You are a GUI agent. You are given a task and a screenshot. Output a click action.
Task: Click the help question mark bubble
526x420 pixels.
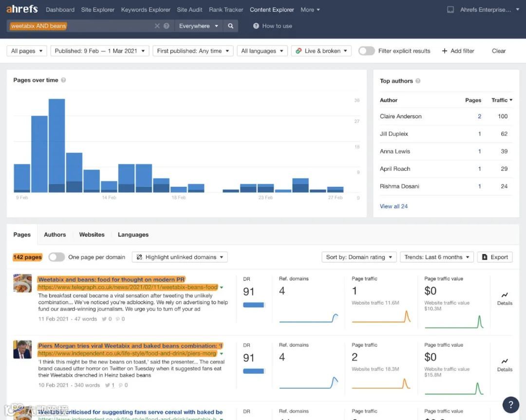tap(510, 404)
